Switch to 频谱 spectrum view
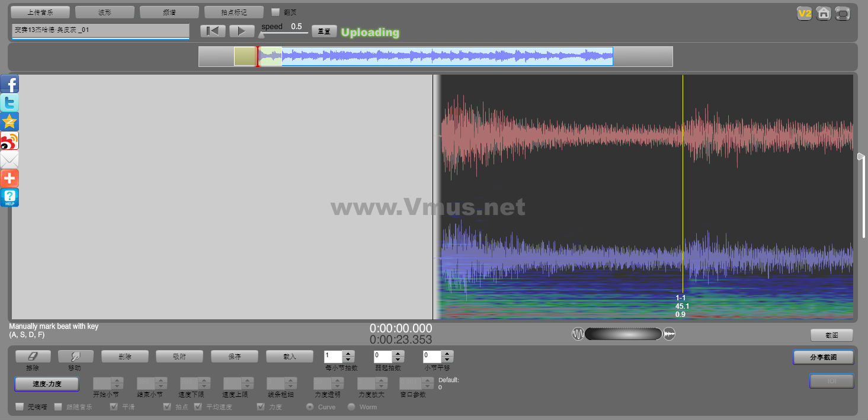The height and width of the screenshot is (420, 868). 169,12
